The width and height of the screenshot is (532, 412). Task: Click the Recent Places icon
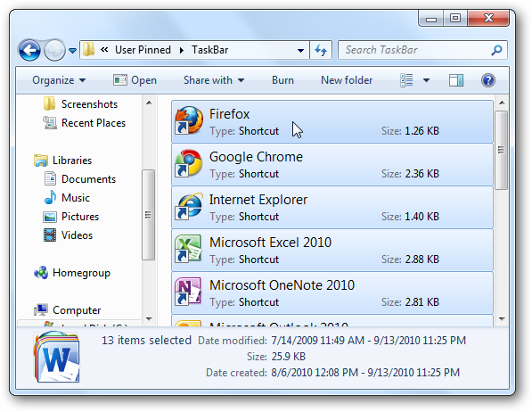[50, 122]
